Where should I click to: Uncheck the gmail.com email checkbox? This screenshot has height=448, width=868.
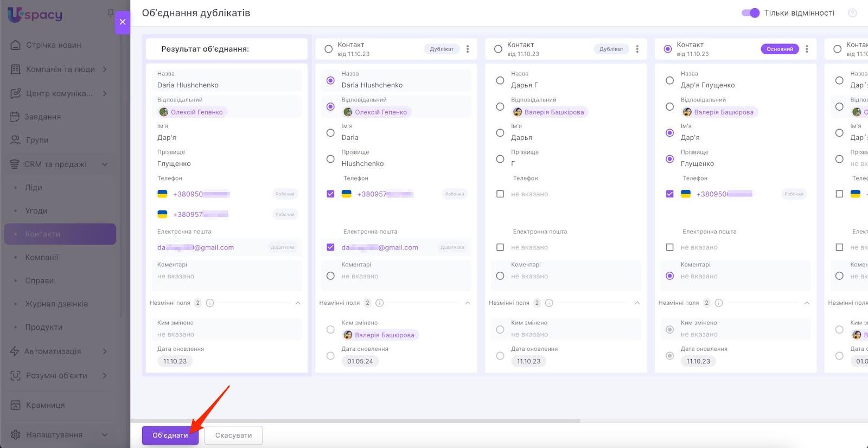coord(330,247)
